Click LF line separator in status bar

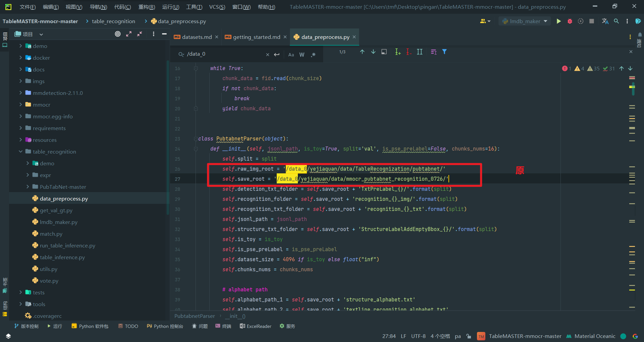coord(404,336)
